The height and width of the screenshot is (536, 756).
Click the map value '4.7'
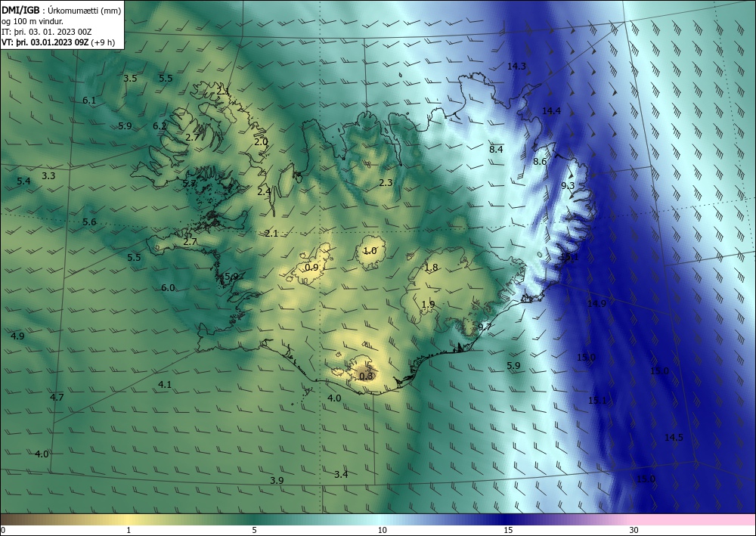tap(57, 397)
